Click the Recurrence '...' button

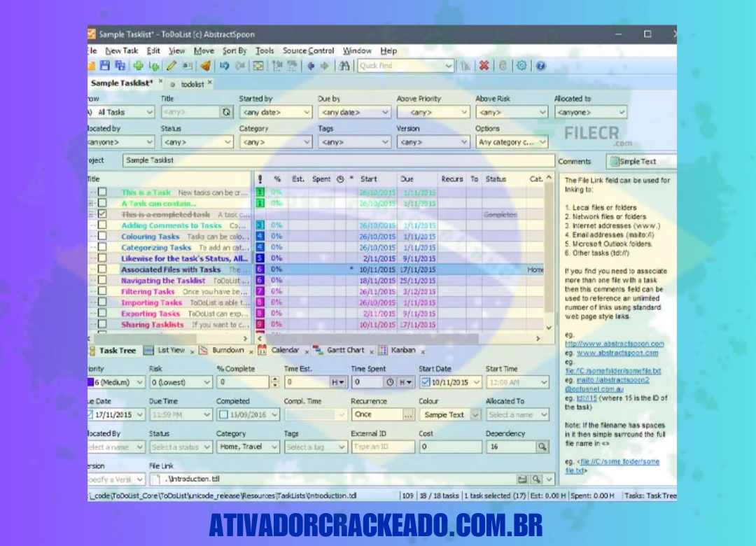tap(408, 414)
